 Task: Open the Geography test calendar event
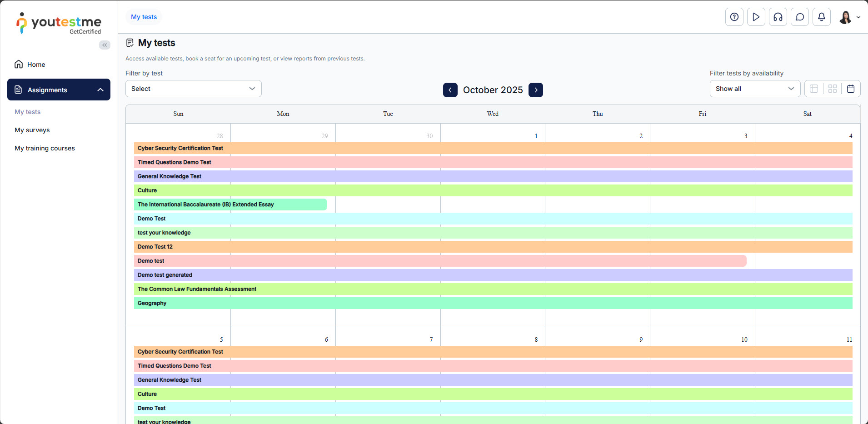(152, 303)
